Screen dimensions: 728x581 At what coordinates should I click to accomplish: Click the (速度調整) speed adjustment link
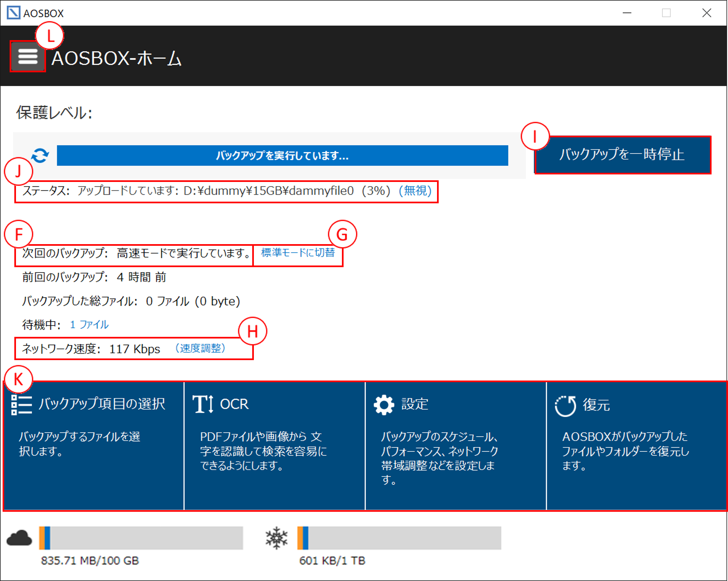coord(201,348)
